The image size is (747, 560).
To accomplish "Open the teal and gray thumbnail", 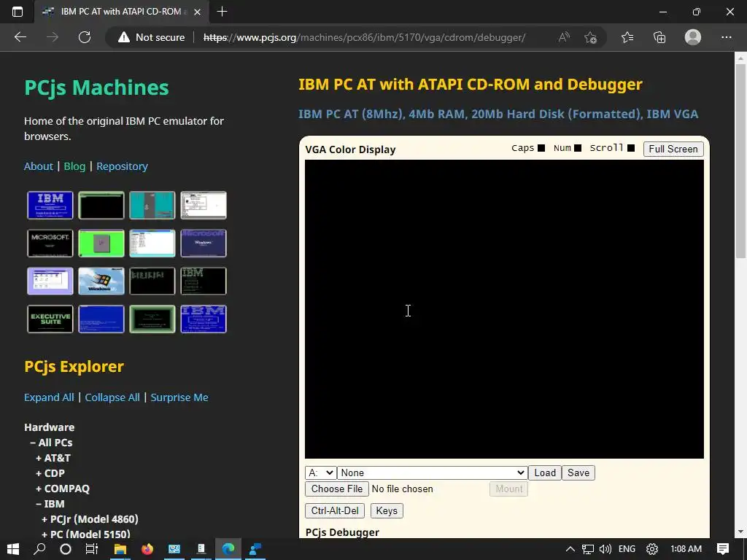I will coord(152,205).
